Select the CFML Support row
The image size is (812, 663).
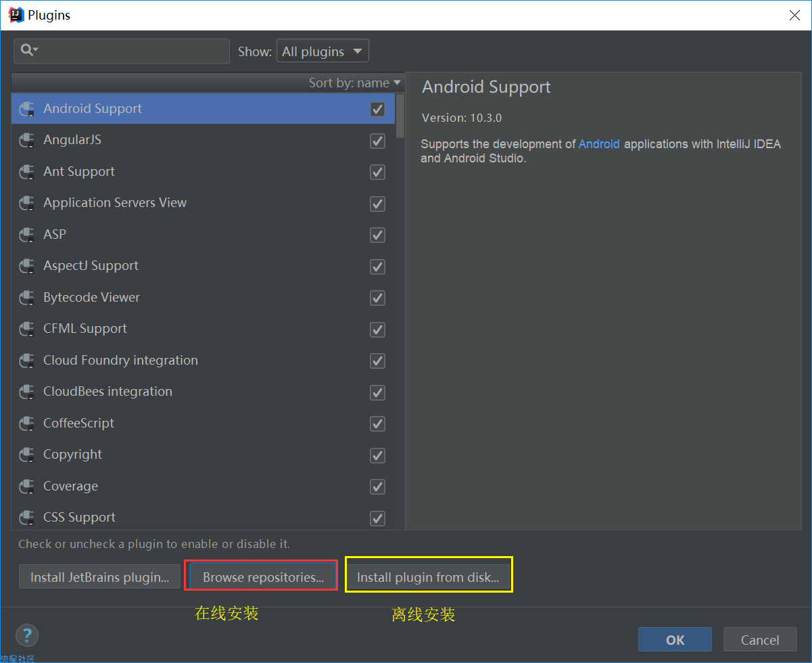pos(203,329)
